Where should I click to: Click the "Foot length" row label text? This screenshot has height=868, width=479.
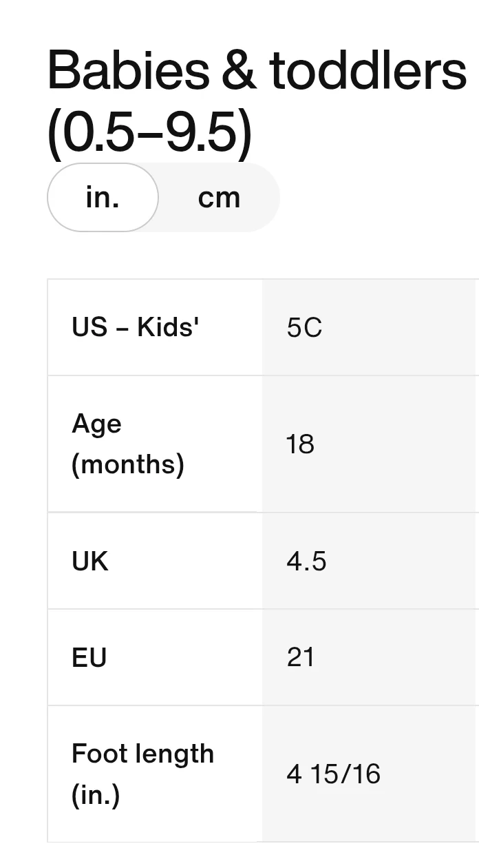(142, 754)
